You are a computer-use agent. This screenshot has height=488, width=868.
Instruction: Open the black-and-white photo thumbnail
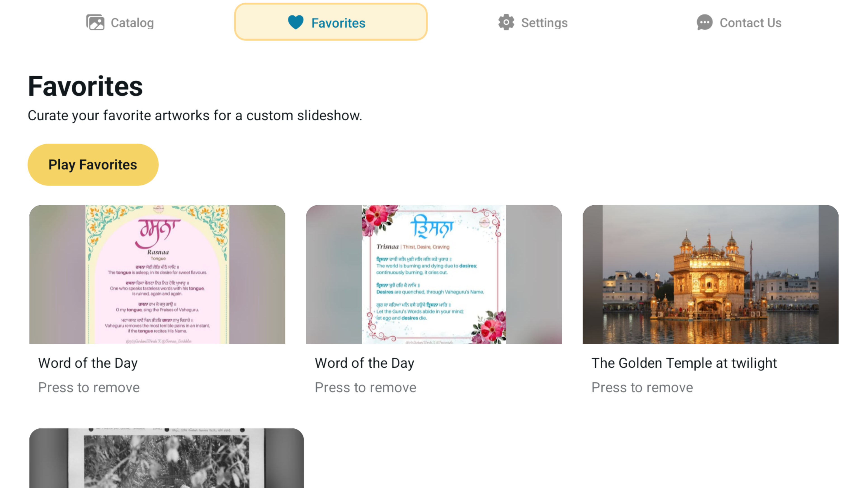[x=166, y=458]
